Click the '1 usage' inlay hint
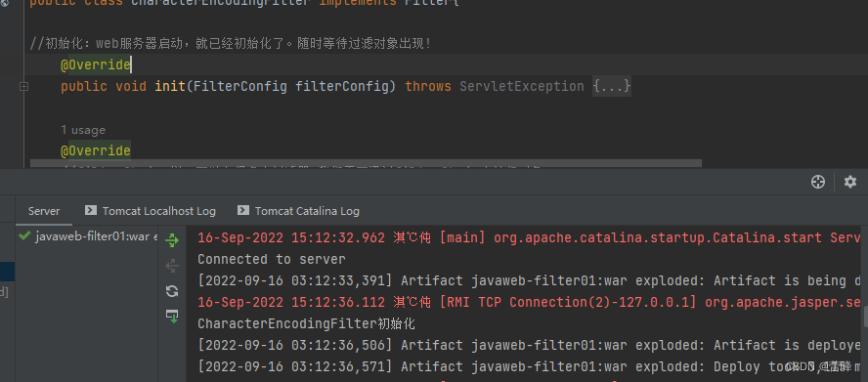This screenshot has height=382, width=868. click(x=83, y=130)
